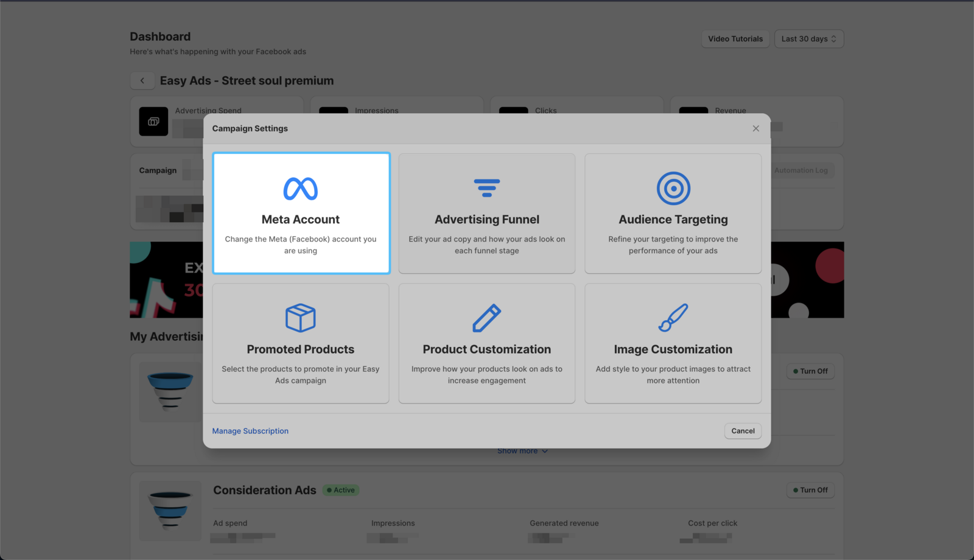The image size is (974, 560).
Task: Expand the Show more section
Action: click(522, 450)
